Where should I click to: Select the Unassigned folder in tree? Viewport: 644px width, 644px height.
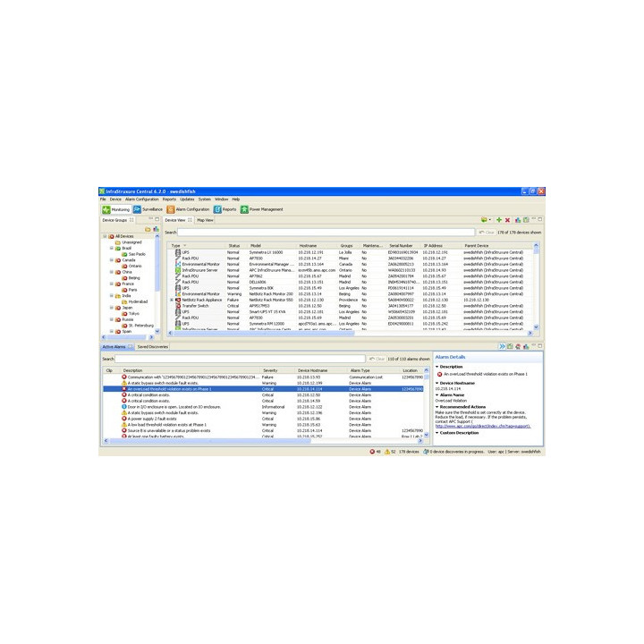128,242
